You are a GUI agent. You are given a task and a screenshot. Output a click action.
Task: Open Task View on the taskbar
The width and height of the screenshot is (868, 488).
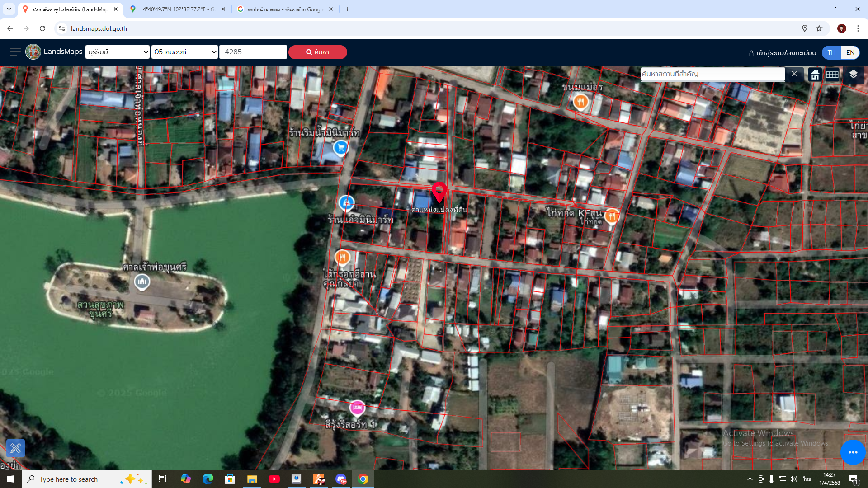163,479
